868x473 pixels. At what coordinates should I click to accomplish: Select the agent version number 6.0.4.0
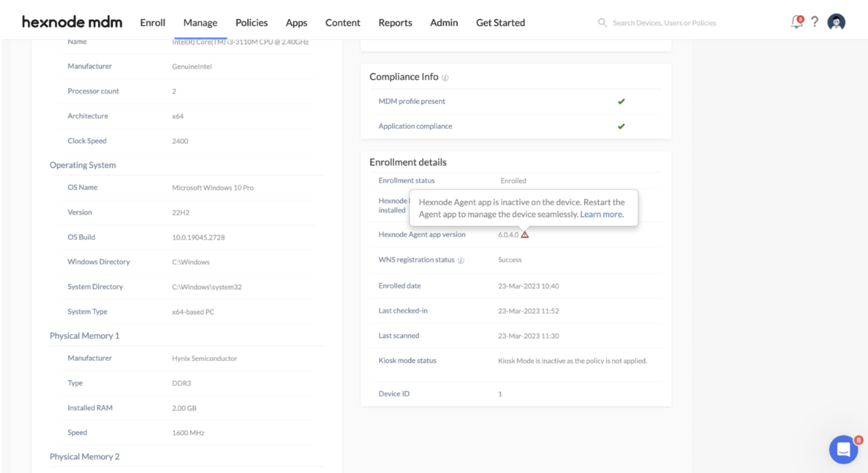click(508, 235)
